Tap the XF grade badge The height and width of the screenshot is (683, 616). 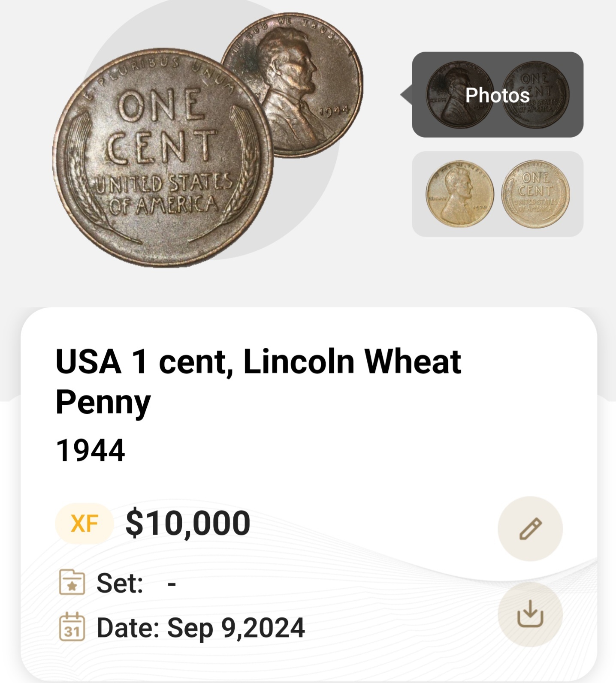click(84, 524)
